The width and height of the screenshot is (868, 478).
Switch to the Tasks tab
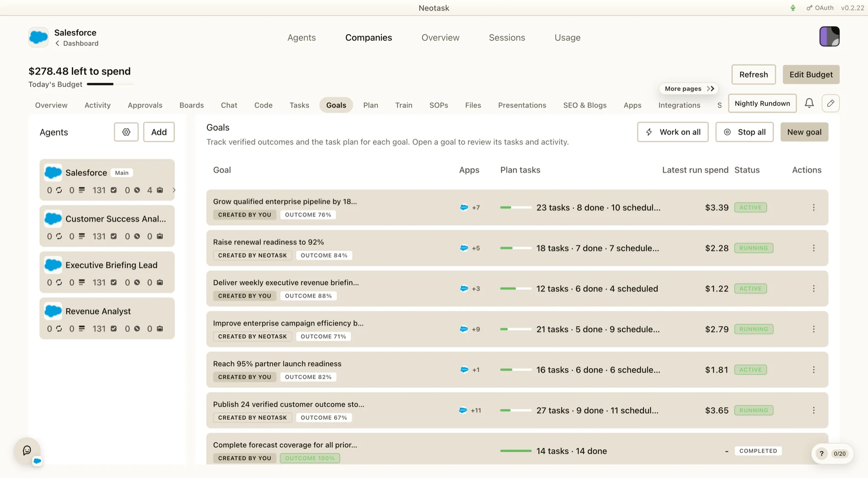pos(299,105)
